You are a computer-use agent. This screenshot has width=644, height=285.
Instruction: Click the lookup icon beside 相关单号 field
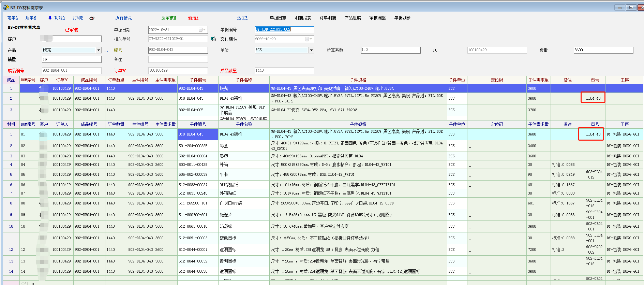[213, 39]
